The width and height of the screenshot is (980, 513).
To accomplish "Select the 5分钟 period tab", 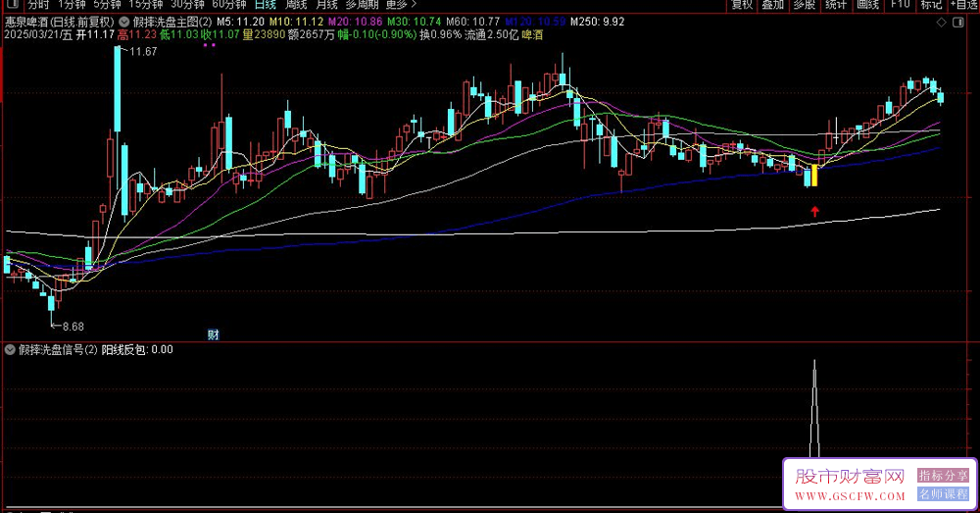I will coord(107,4).
